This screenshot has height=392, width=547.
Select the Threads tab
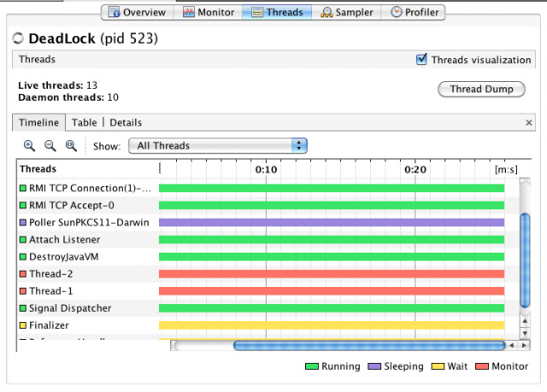[x=277, y=13]
